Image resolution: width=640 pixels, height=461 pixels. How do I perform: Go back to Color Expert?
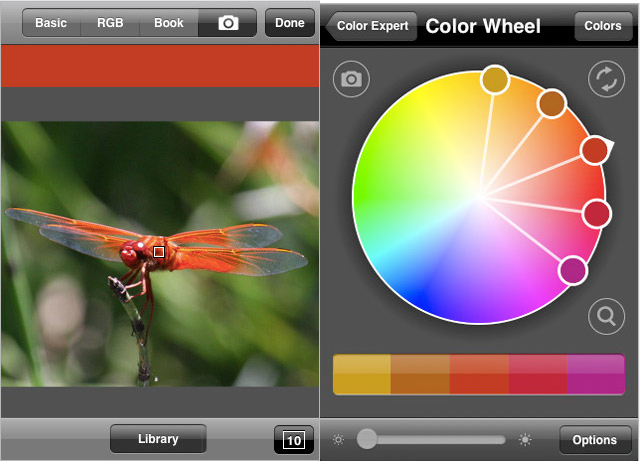371,26
